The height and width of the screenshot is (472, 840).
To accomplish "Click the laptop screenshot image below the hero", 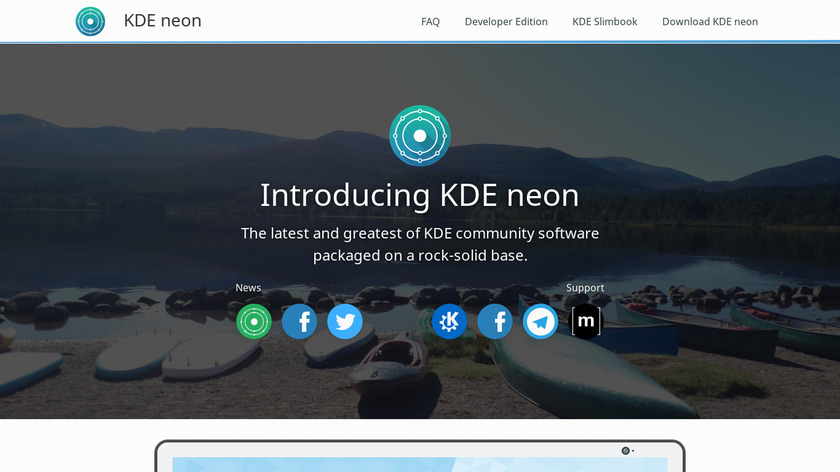I will pyautogui.click(x=420, y=456).
